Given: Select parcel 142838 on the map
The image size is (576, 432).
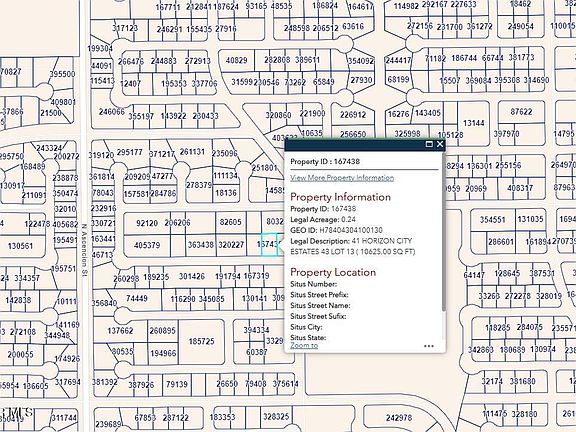Looking at the screenshot, I should coord(18,300).
